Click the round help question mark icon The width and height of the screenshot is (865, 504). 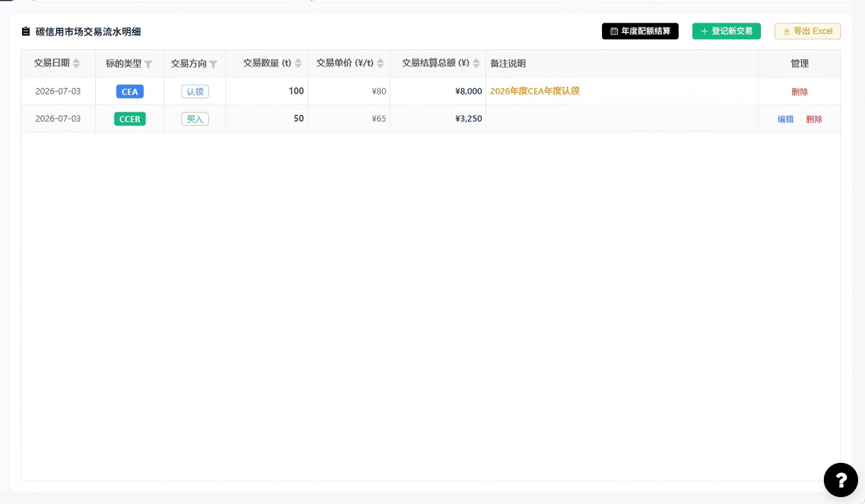coord(840,479)
